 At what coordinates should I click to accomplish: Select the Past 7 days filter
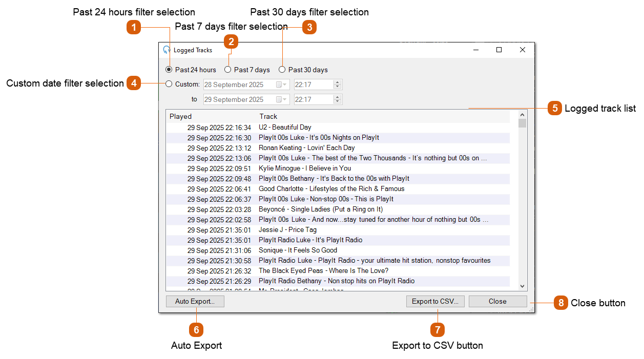coord(228,70)
